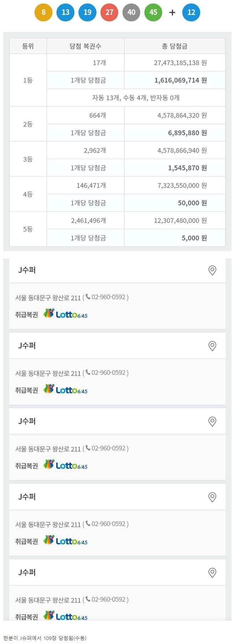The image size is (234, 644).
Task: Click the blue lottery ball number 13
Action: pyautogui.click(x=66, y=12)
